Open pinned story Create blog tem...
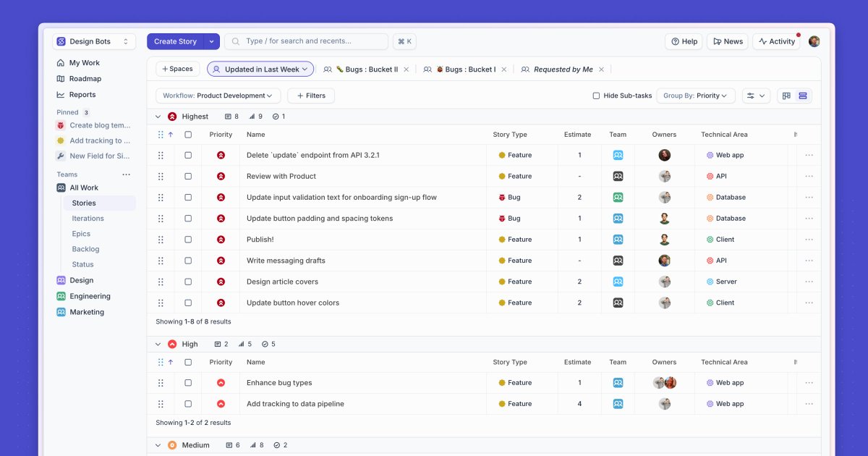 click(94, 125)
